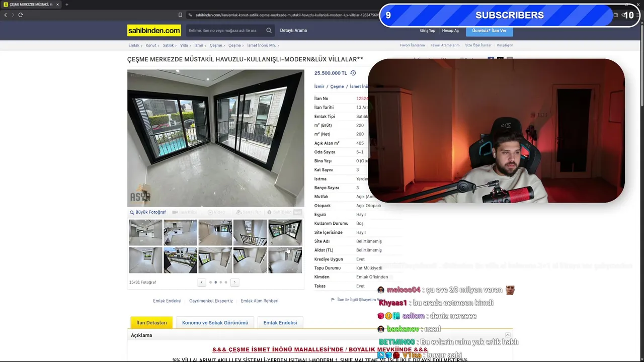This screenshot has width=644, height=362.
Task: Open the site information icon beside the URL
Action: [x=190, y=15]
